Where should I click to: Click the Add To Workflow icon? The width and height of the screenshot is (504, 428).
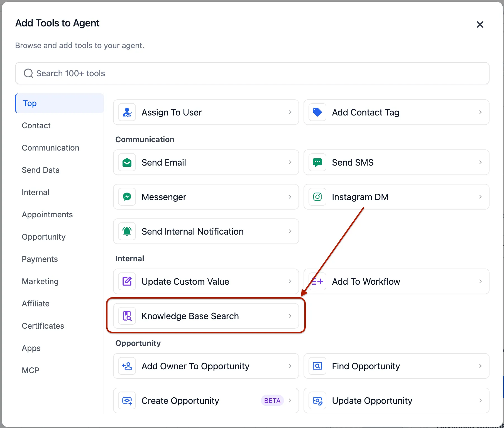click(x=317, y=282)
